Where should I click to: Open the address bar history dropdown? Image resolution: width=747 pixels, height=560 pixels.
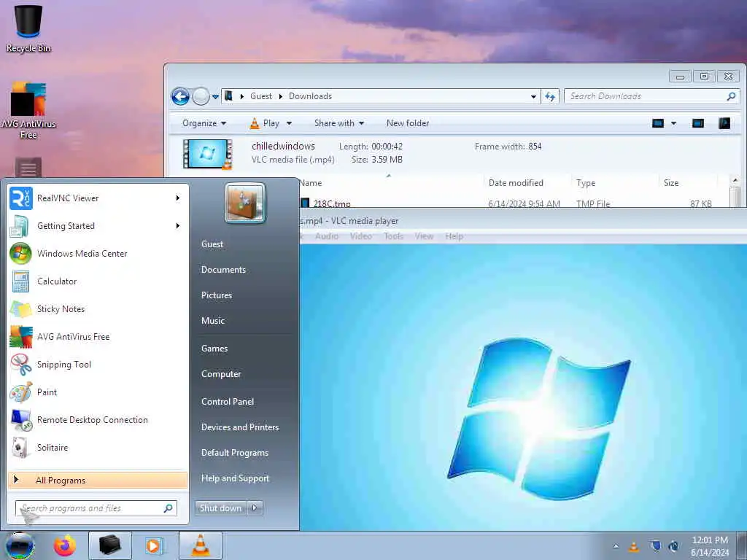(x=533, y=97)
